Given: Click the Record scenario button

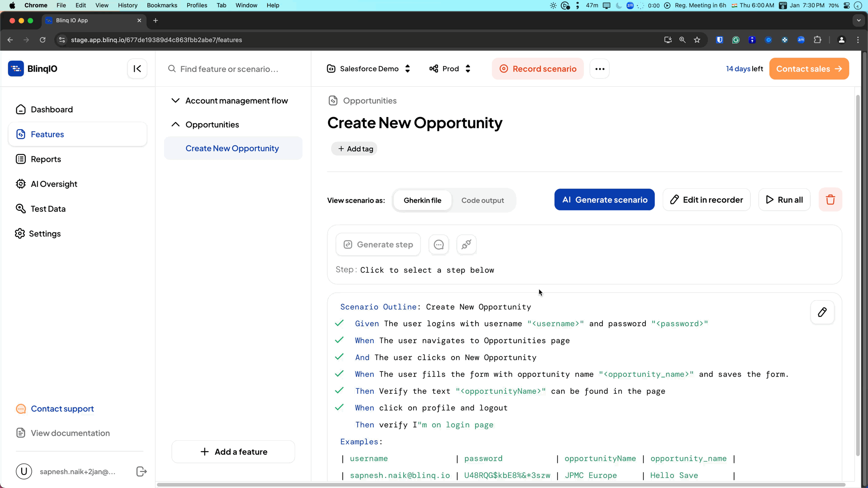Looking at the screenshot, I should pos(538,69).
